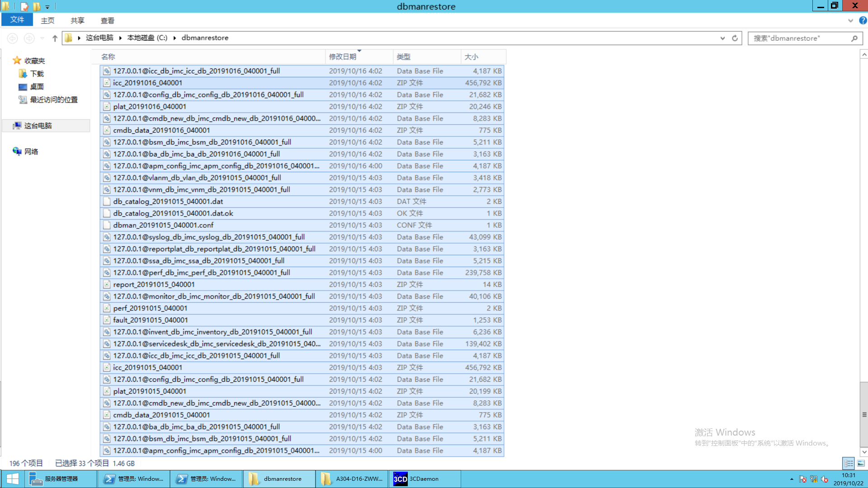
Task: Open the 文件 menu
Action: pos(17,20)
